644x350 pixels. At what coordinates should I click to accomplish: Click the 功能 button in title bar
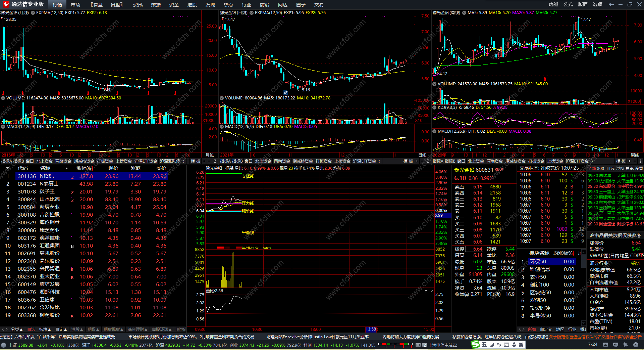[553, 4]
